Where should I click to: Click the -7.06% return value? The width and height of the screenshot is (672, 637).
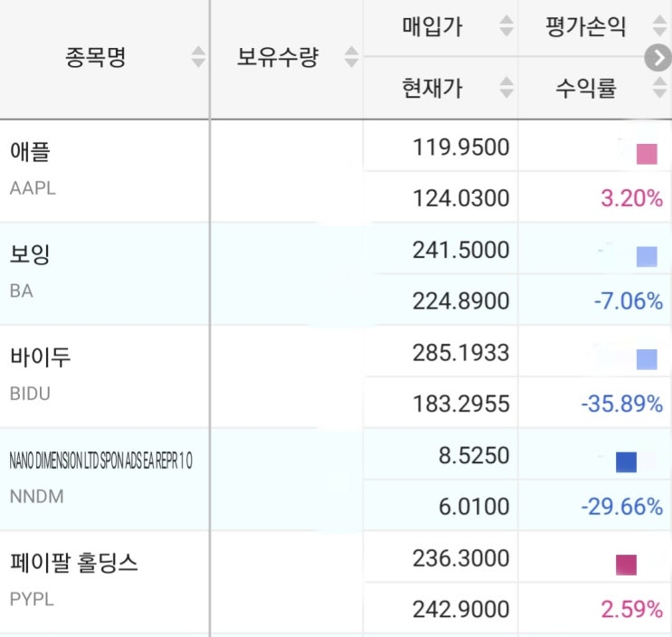coord(629,301)
